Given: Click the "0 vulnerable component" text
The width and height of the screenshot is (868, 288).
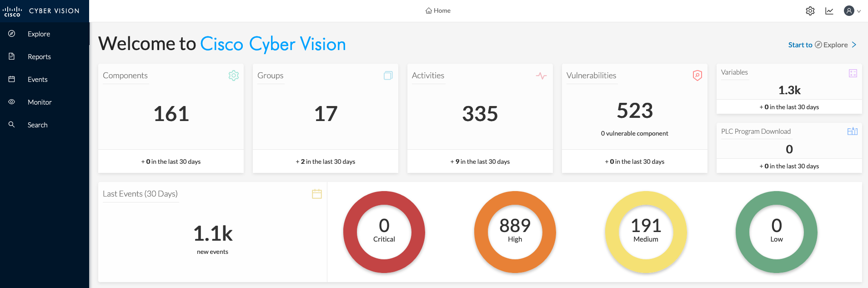Looking at the screenshot, I should pyautogui.click(x=635, y=133).
